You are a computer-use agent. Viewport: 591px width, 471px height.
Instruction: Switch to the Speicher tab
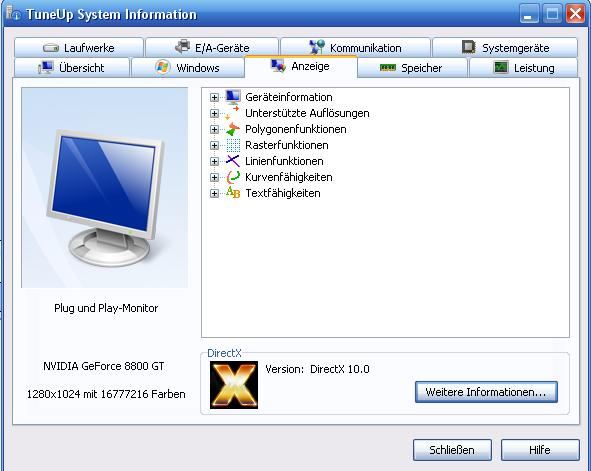click(412, 68)
